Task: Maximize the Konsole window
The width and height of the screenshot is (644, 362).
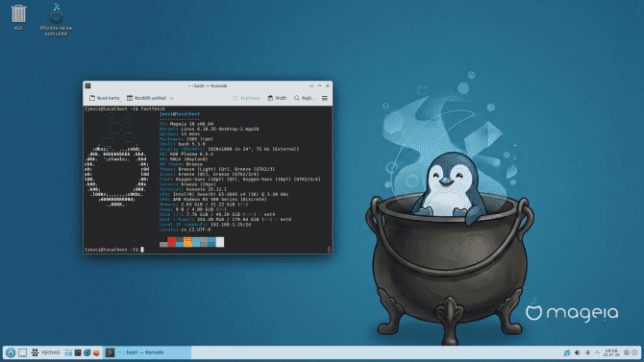Action: coord(319,85)
